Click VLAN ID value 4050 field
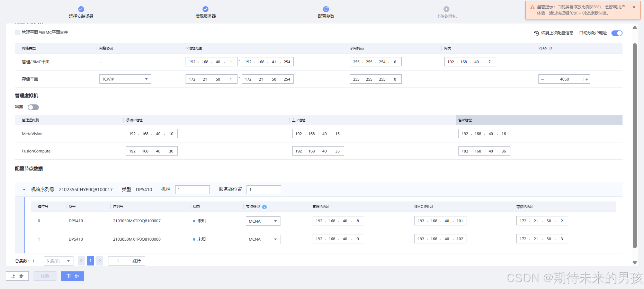The width and height of the screenshot is (644, 289). point(564,79)
